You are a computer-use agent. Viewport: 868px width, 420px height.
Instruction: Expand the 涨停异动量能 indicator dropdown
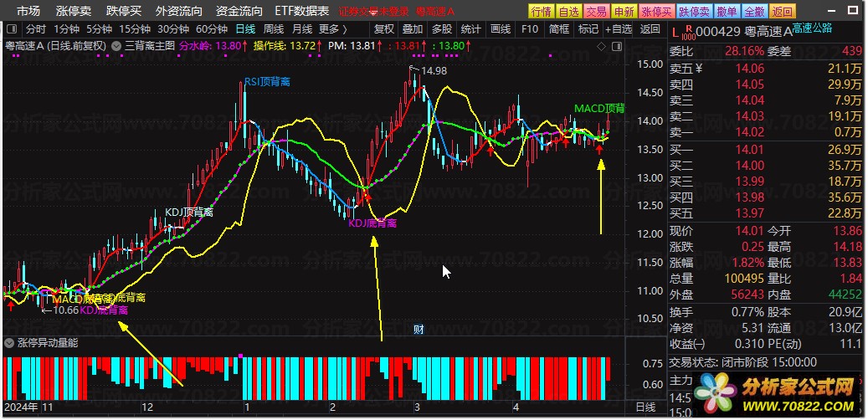8,343
